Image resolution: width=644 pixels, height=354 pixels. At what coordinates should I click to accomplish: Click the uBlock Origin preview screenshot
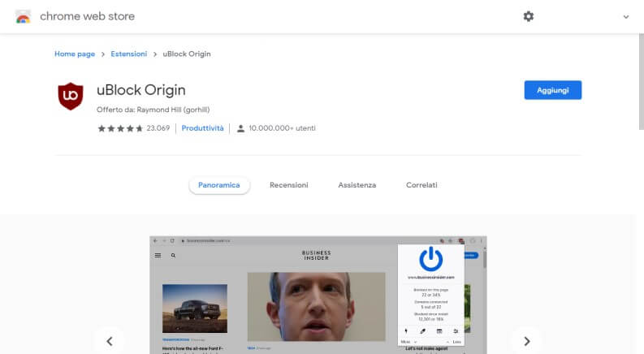pyautogui.click(x=318, y=295)
